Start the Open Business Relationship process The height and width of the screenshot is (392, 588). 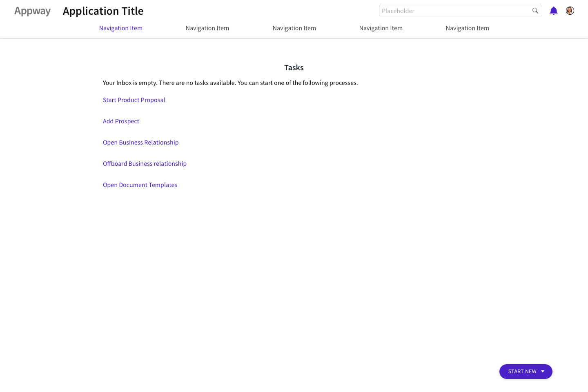point(140,143)
